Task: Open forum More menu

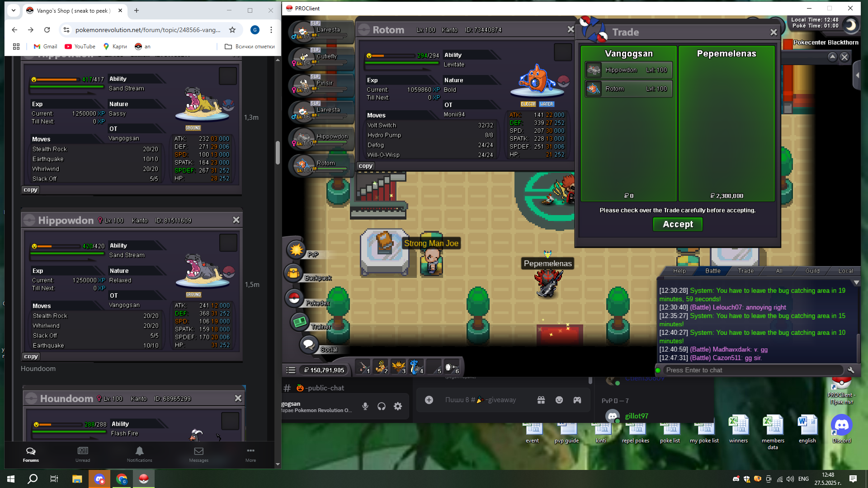Action: point(250,455)
